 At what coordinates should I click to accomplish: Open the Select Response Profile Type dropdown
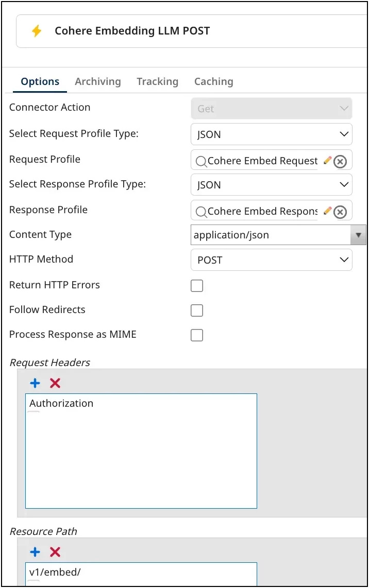[x=272, y=185]
